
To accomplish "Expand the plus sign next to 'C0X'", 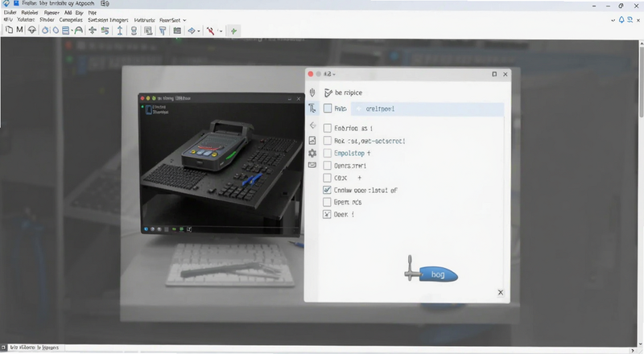I will pyautogui.click(x=359, y=178).
